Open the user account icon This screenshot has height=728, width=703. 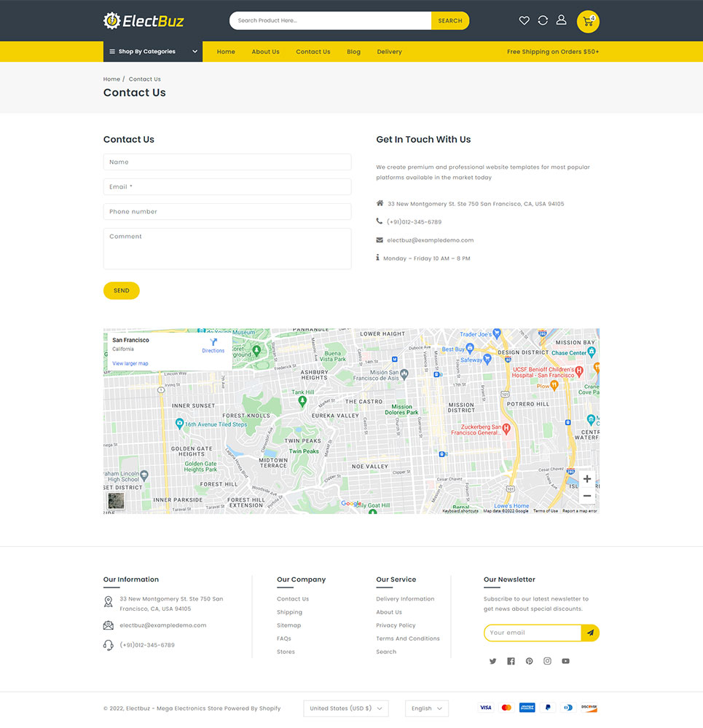pyautogui.click(x=561, y=20)
